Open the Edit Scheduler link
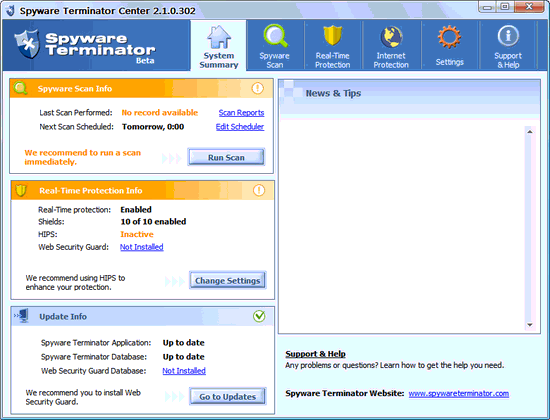 (240, 127)
